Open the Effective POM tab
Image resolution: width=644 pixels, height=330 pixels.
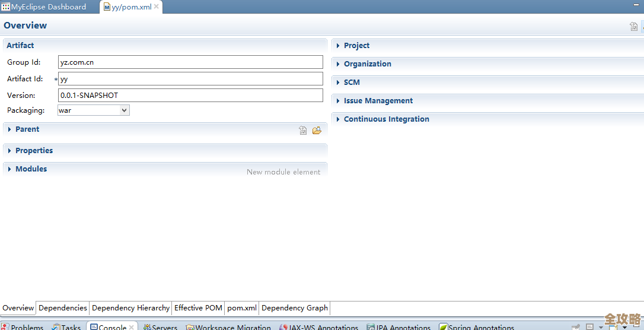pos(198,307)
